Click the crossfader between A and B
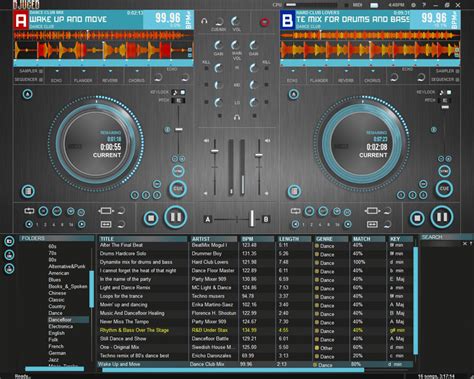 click(252, 219)
